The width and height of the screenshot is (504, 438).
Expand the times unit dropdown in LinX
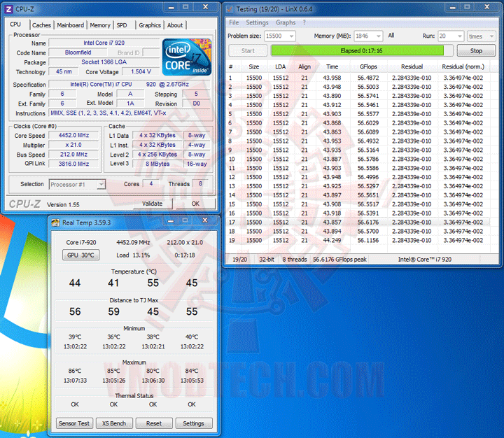click(x=491, y=36)
